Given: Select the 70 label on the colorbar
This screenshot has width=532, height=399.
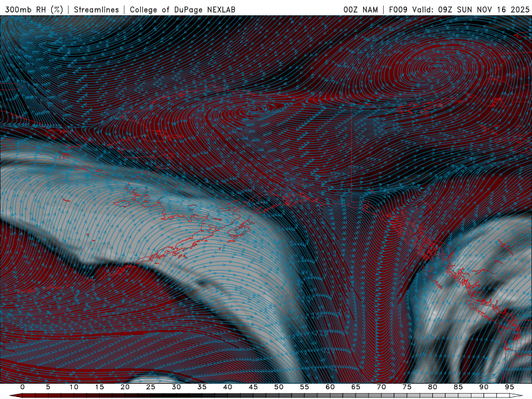Looking at the screenshot, I should 381,387.
